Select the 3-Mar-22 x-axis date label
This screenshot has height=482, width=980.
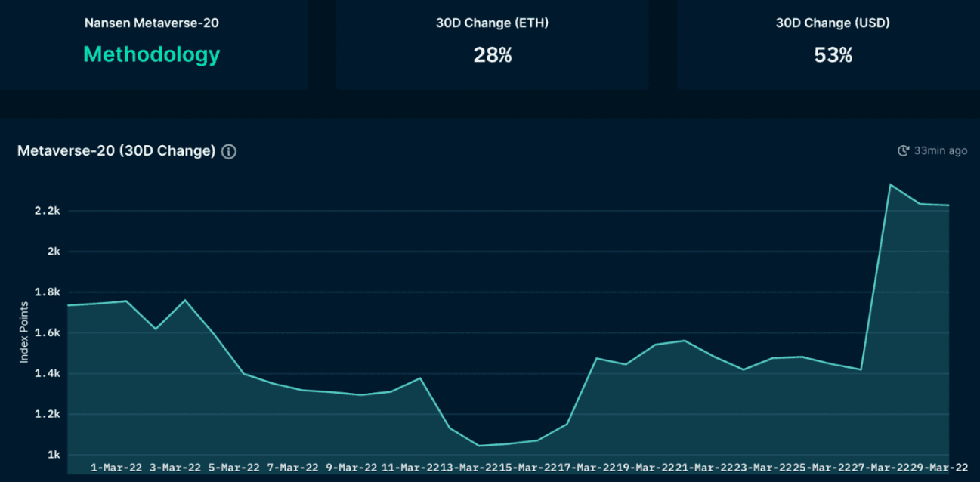175,468
